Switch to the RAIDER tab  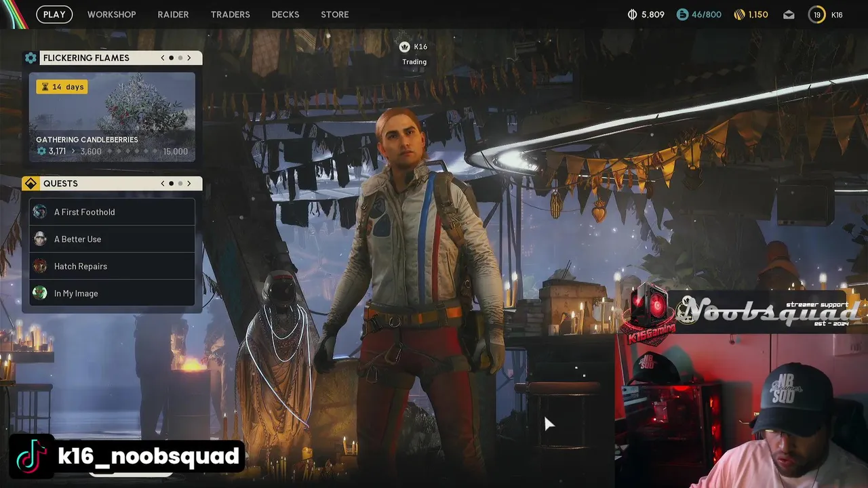173,14
